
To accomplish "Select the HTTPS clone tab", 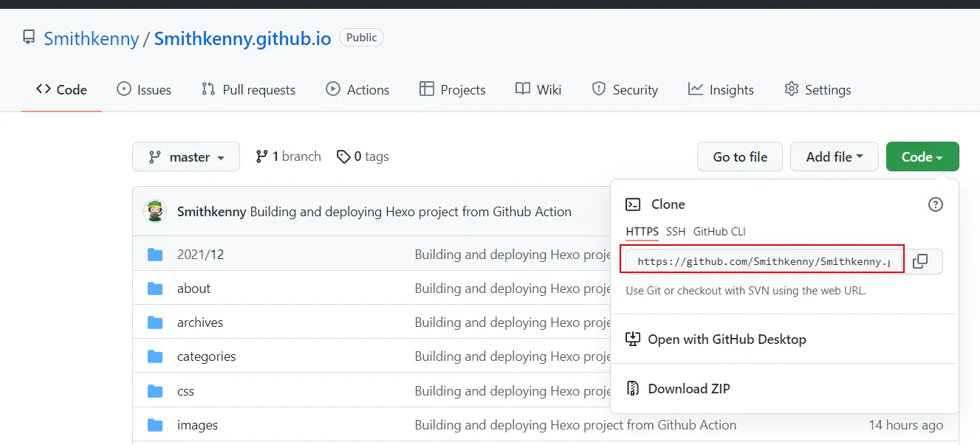I will (642, 232).
